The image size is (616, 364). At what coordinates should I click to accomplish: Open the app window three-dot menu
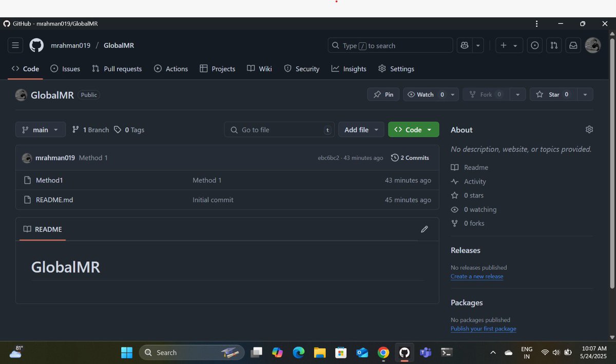point(536,24)
